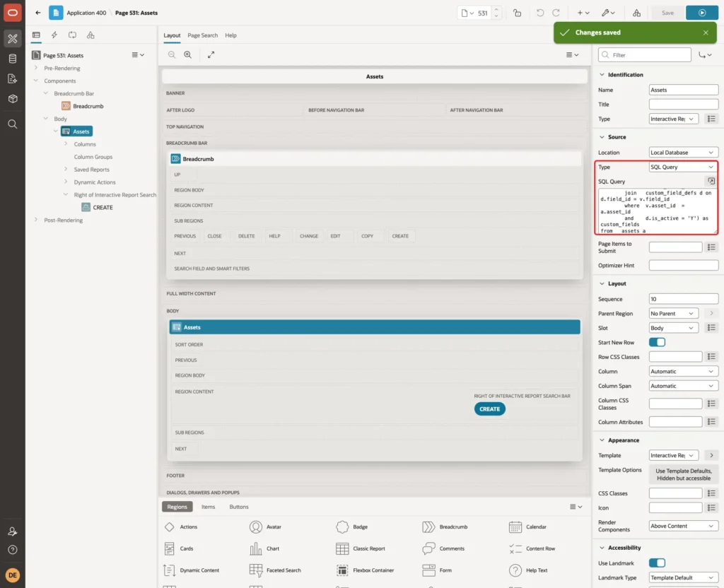This screenshot has width=724, height=588.
Task: Zoom in the layout view
Action: tap(187, 54)
